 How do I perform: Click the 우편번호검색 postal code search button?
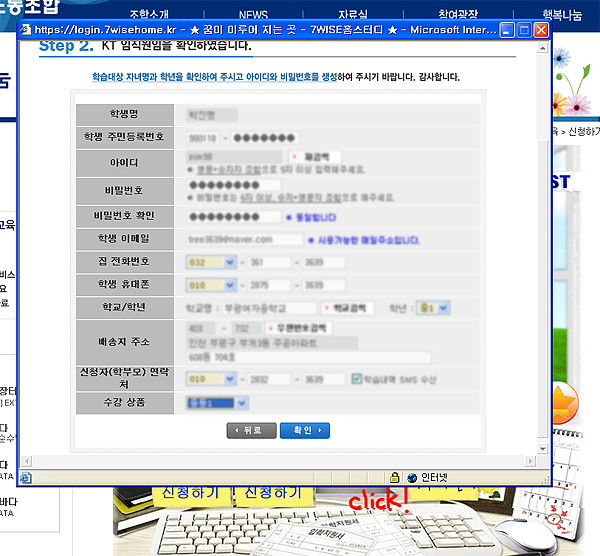[301, 328]
